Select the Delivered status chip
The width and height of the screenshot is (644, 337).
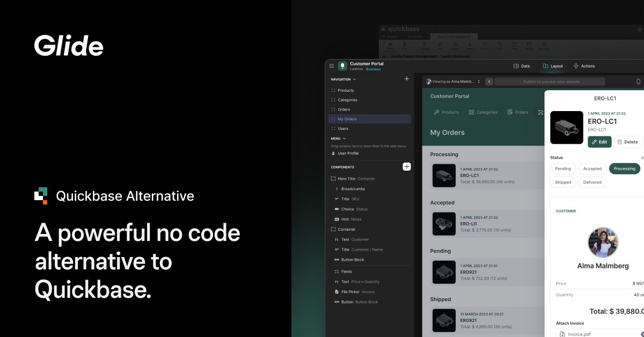(592, 182)
